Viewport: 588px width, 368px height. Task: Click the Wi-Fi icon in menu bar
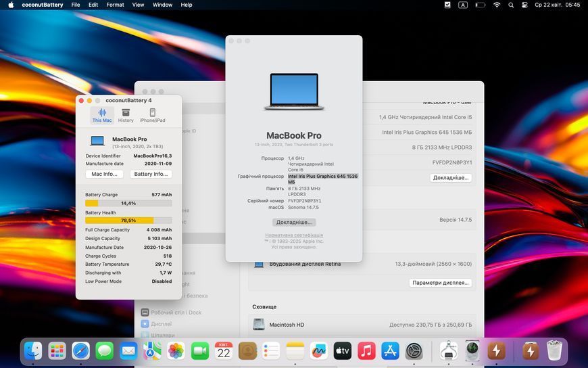497,5
